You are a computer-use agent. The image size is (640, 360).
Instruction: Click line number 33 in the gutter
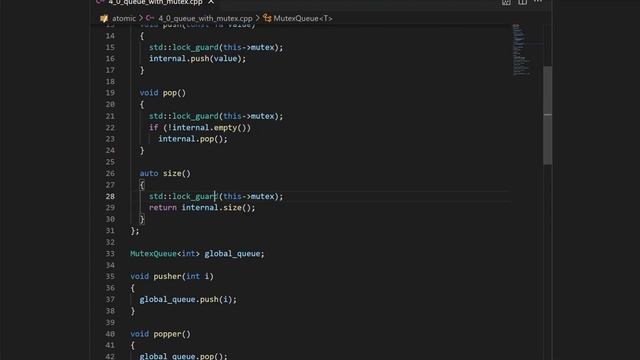pyautogui.click(x=110, y=253)
